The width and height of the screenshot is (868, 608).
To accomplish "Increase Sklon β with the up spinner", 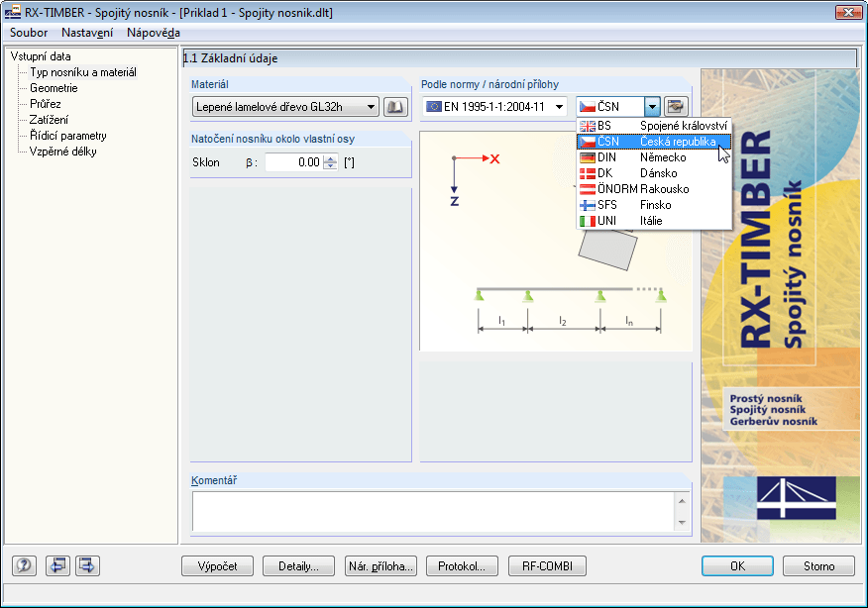I will pyautogui.click(x=331, y=158).
